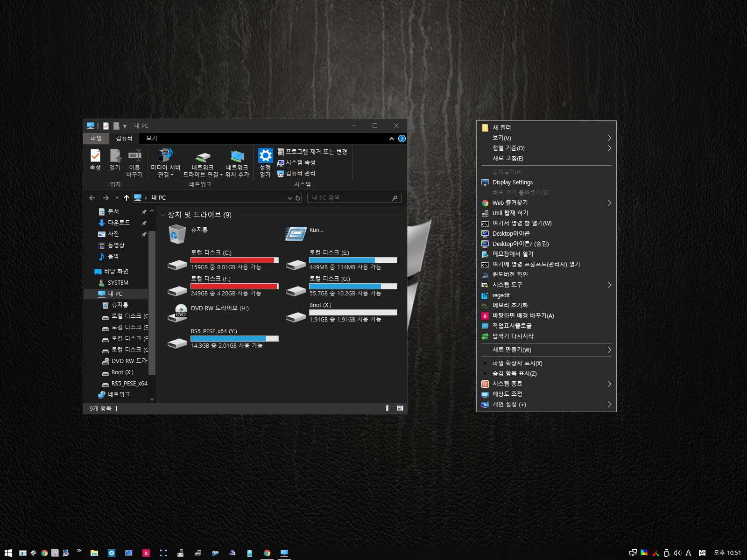Open the Windows Start button
This screenshot has height=560, width=747.
pos(8,553)
